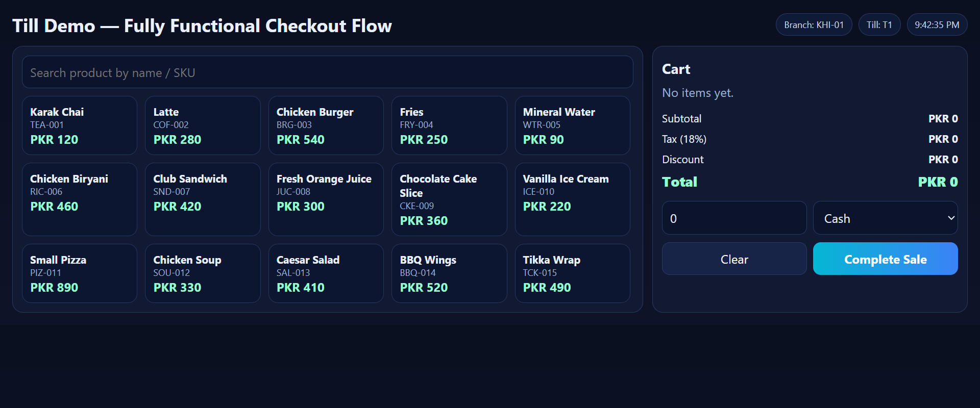
Task: Add Tikka Wrap to the cart
Action: coord(572,273)
